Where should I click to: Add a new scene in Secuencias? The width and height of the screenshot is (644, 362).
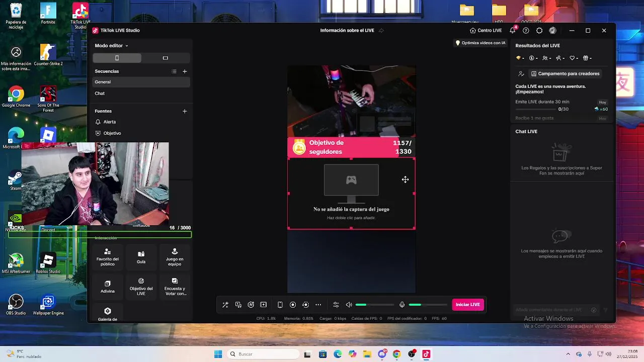click(x=185, y=71)
